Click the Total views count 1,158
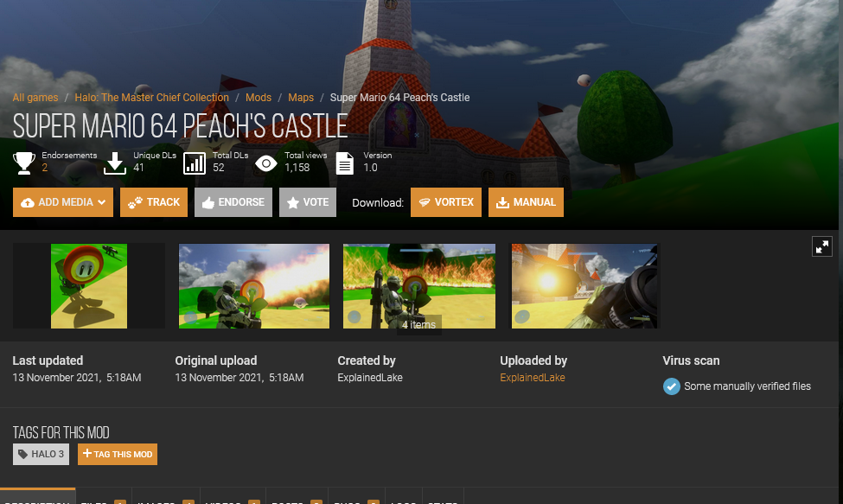The width and height of the screenshot is (843, 504). pos(297,168)
